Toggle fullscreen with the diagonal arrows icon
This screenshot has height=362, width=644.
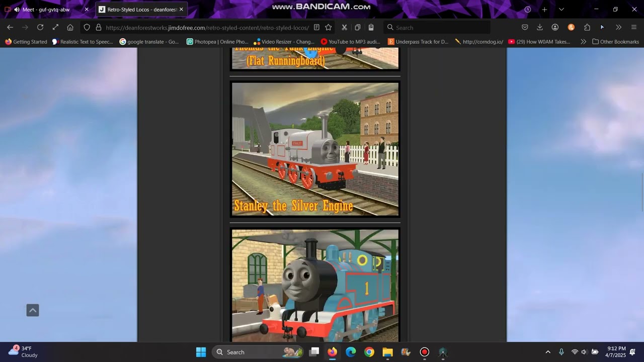(55, 27)
